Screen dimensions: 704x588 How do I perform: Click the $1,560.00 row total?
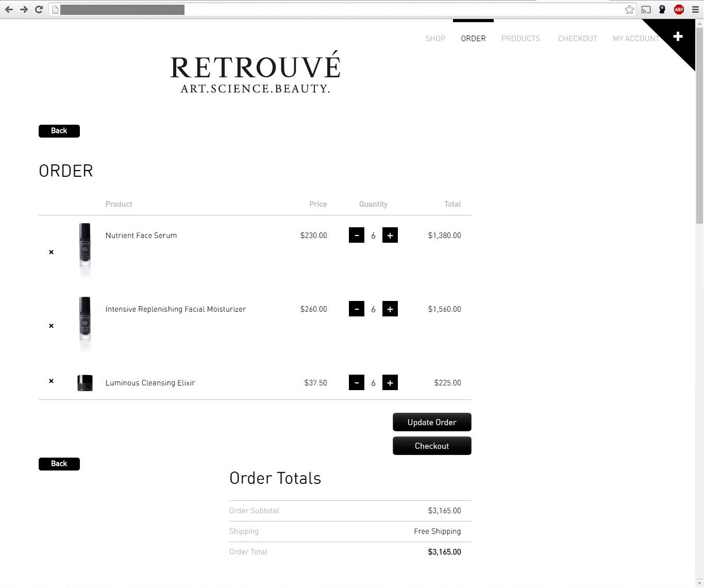tap(444, 309)
